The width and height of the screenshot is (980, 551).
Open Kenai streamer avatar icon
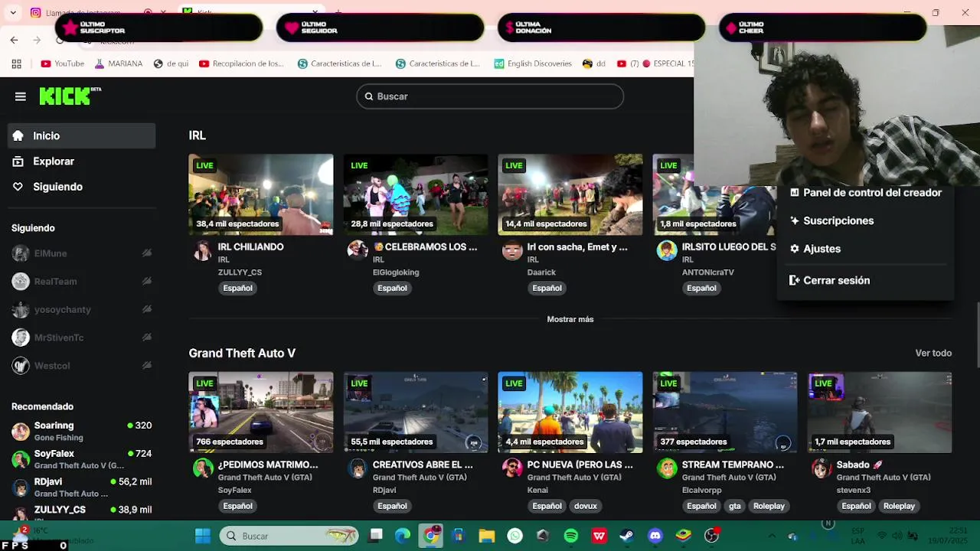tap(512, 468)
